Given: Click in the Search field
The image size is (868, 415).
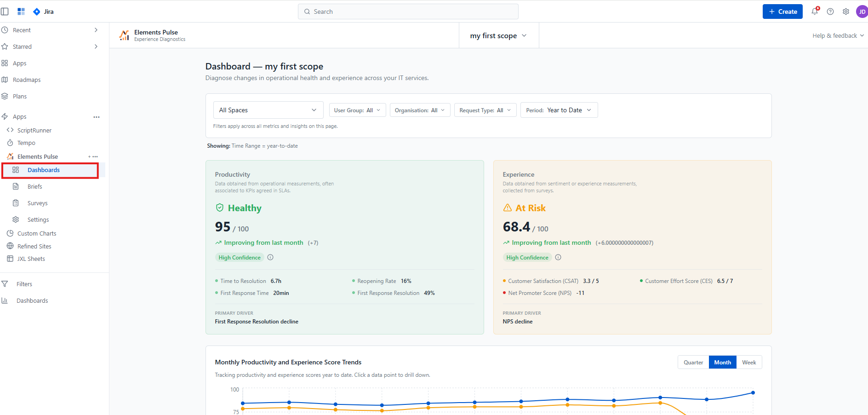Looking at the screenshot, I should coord(408,12).
